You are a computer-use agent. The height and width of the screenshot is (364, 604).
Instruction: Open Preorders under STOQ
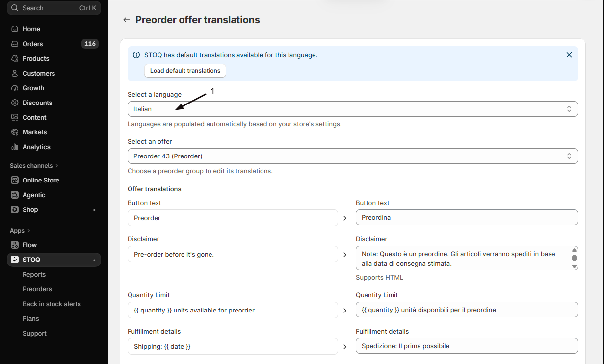point(37,289)
